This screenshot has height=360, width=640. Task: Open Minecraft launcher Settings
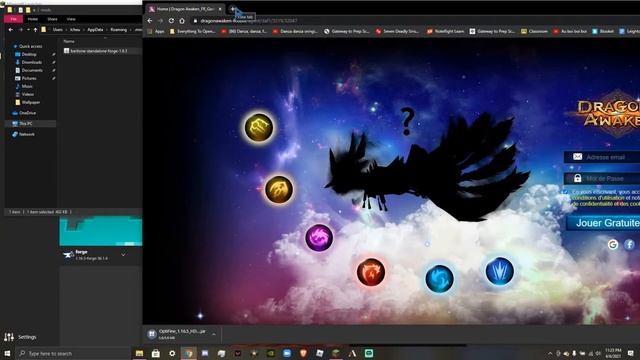(x=20, y=337)
